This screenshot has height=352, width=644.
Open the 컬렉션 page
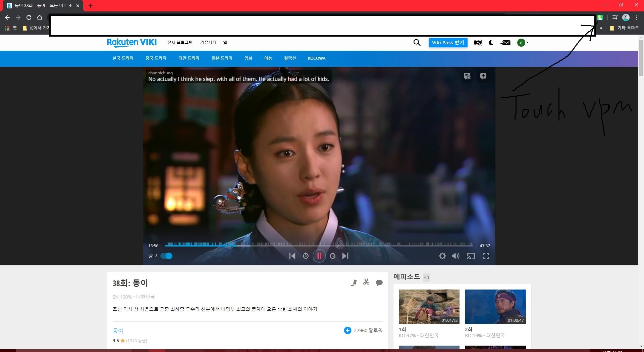tap(290, 58)
